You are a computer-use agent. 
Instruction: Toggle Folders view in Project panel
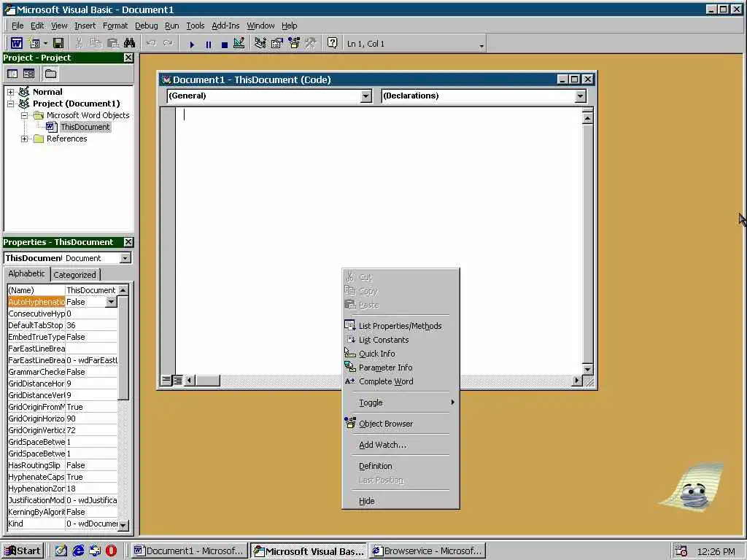50,74
